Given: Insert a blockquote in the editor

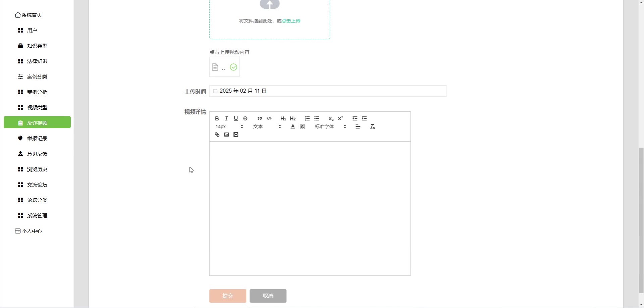Looking at the screenshot, I should tap(260, 118).
